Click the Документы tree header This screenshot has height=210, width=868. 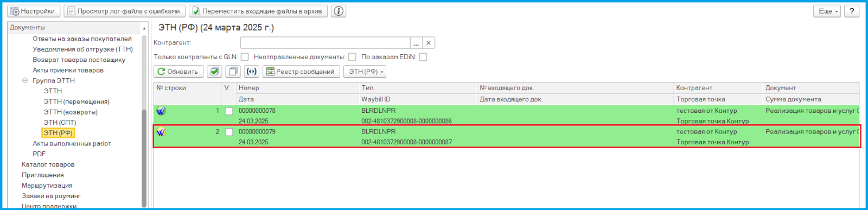(x=27, y=27)
